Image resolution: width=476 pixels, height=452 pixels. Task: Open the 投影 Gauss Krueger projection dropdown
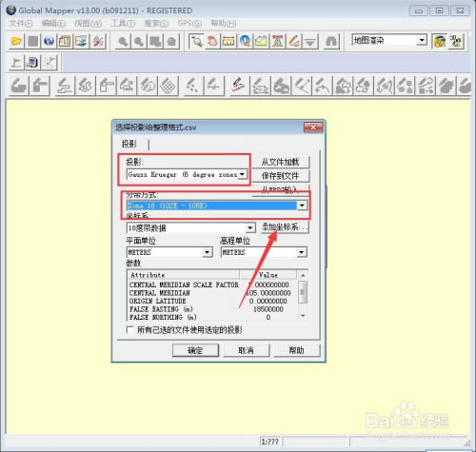click(x=243, y=174)
